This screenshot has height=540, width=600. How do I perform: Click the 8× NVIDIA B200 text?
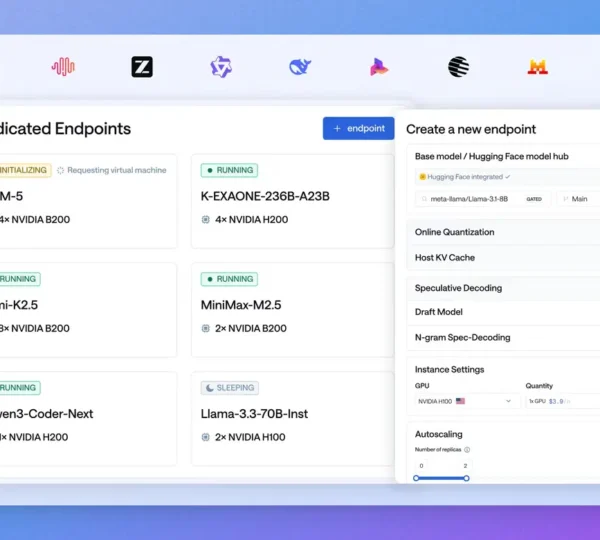35,328
